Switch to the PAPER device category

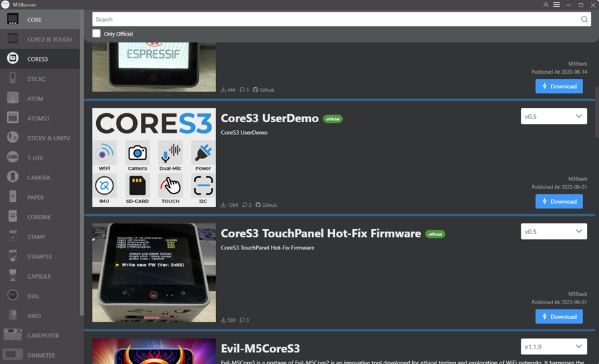36,197
